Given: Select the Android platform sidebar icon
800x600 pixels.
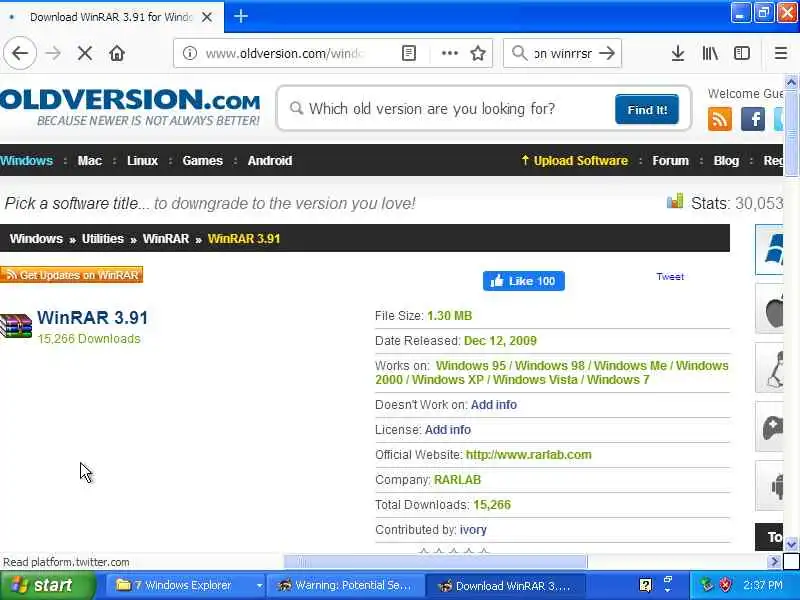Looking at the screenshot, I should pyautogui.click(x=769, y=485).
